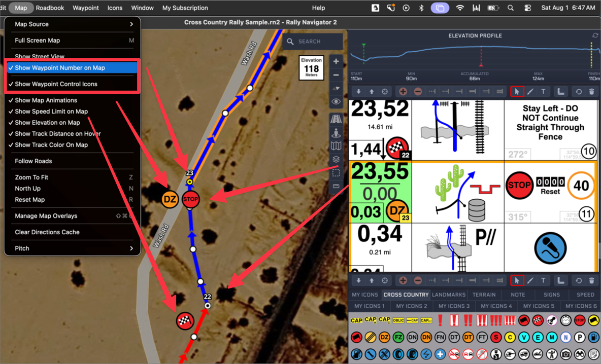Select Zoom To Fit from Map menu

click(72, 177)
